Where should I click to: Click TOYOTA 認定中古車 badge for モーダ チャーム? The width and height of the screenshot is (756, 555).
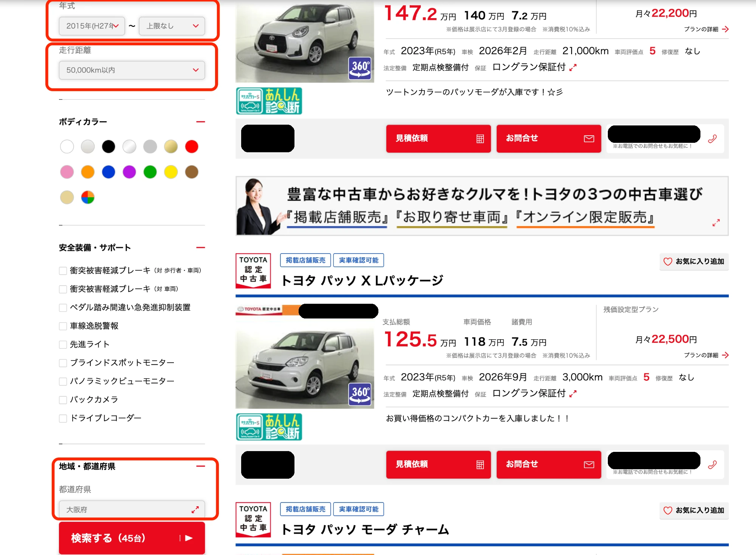tap(253, 519)
